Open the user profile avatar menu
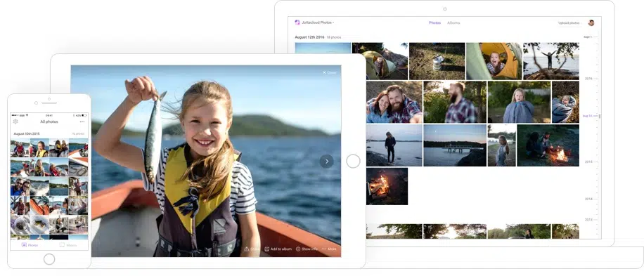Viewport: 644px width, 276px height. pos(591,23)
